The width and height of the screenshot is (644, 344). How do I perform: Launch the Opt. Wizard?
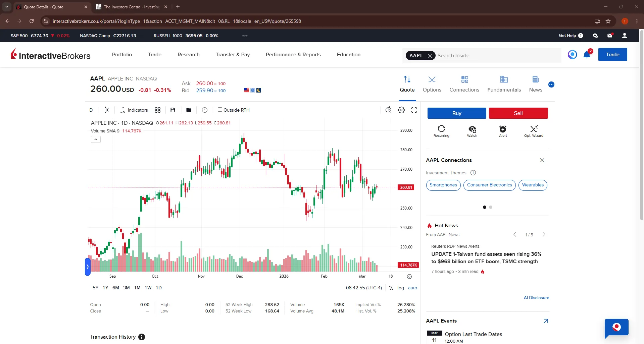point(534,131)
